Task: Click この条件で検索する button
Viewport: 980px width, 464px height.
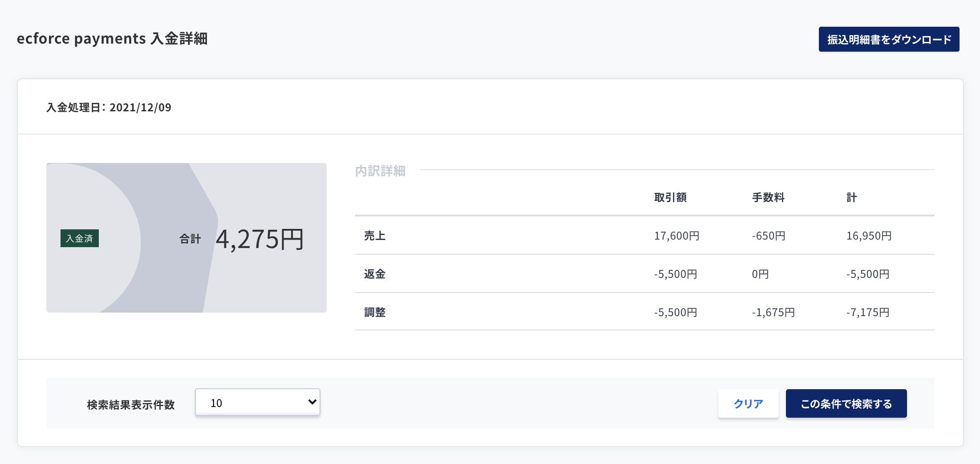Action: [x=846, y=403]
